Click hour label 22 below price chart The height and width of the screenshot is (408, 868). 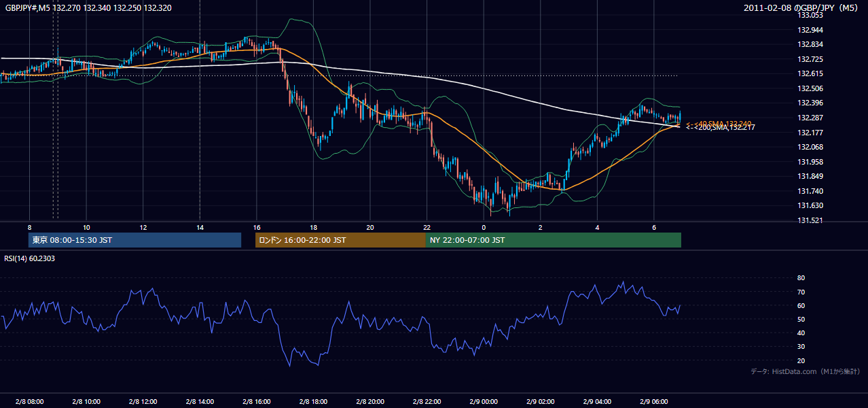point(427,227)
